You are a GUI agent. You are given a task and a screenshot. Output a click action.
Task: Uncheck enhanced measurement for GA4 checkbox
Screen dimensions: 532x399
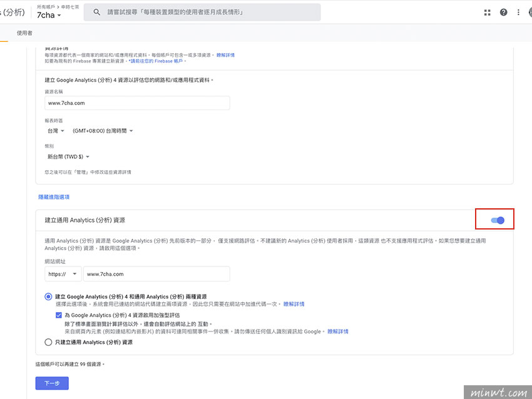pyautogui.click(x=59, y=315)
